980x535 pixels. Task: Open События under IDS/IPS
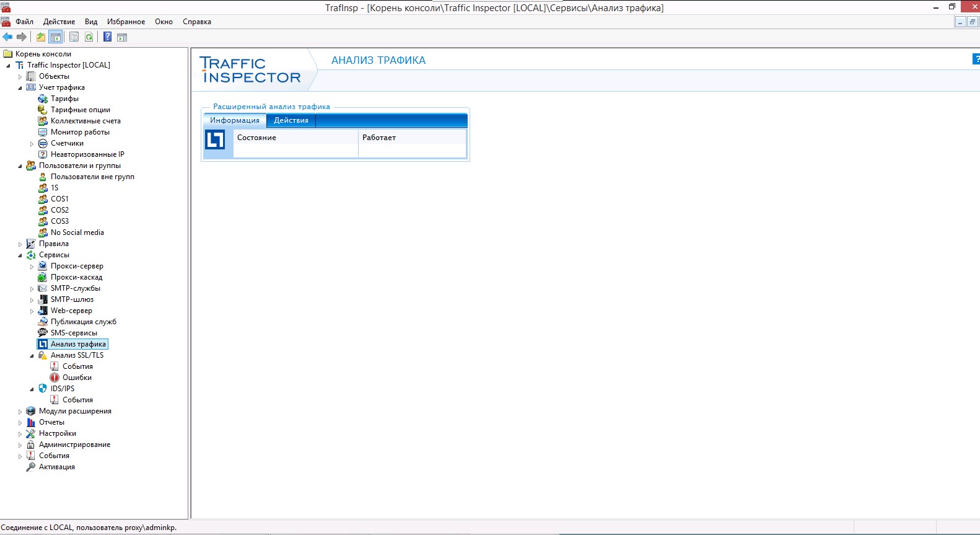77,400
